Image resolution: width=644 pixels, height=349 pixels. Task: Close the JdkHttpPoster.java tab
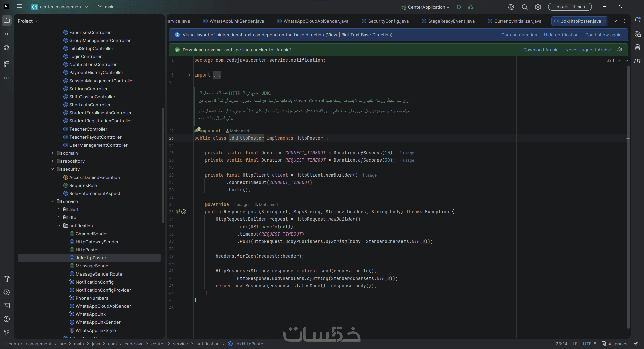point(605,21)
